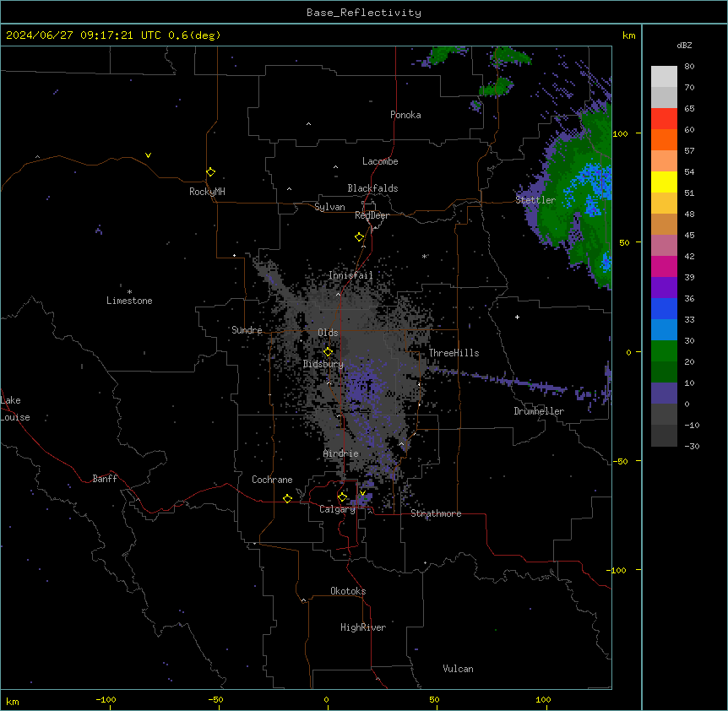Click the Airdrie label
The width and height of the screenshot is (728, 711).
(x=341, y=453)
